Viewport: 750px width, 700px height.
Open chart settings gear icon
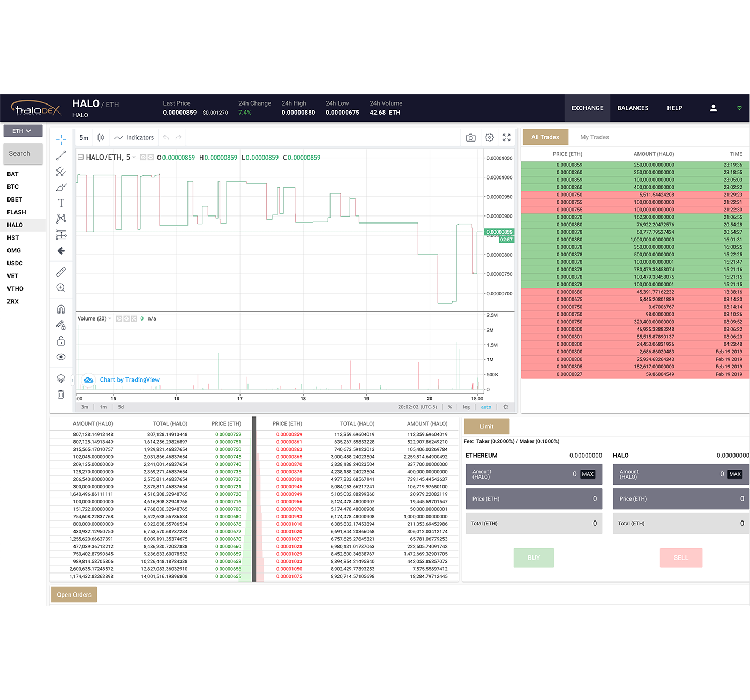point(489,138)
